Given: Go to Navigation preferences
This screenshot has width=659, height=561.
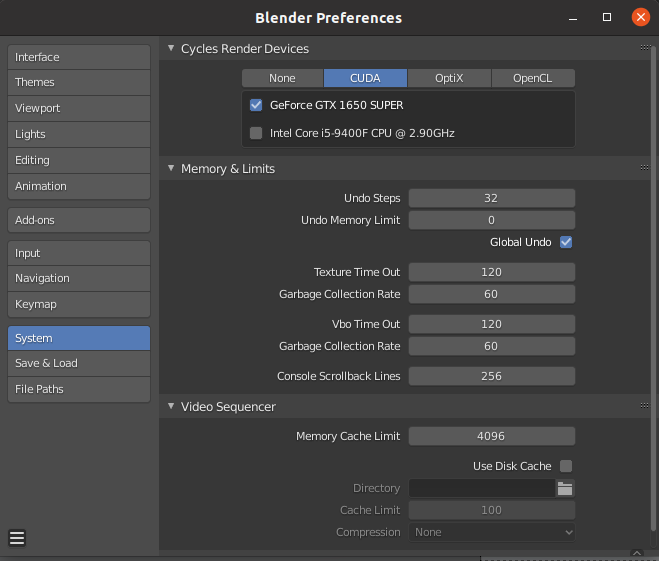Looking at the screenshot, I should 79,279.
